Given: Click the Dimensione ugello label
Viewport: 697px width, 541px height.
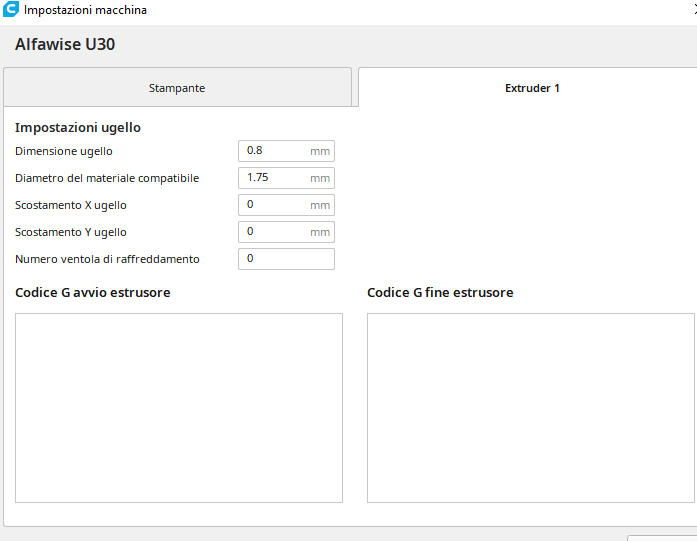Looking at the screenshot, I should 64,151.
